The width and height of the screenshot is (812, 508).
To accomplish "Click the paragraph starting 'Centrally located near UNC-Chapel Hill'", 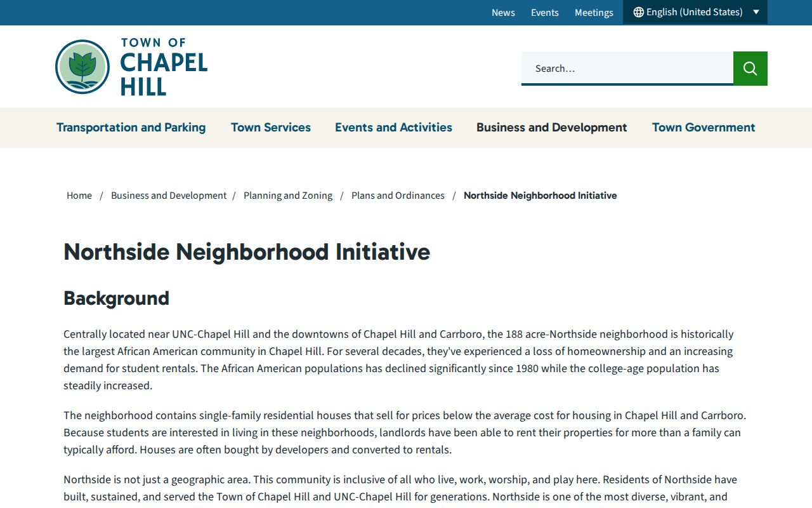I will pos(398,360).
